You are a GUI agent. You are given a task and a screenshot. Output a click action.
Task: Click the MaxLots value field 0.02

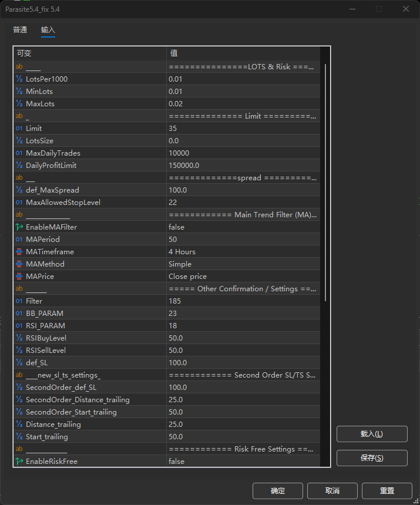(x=243, y=104)
